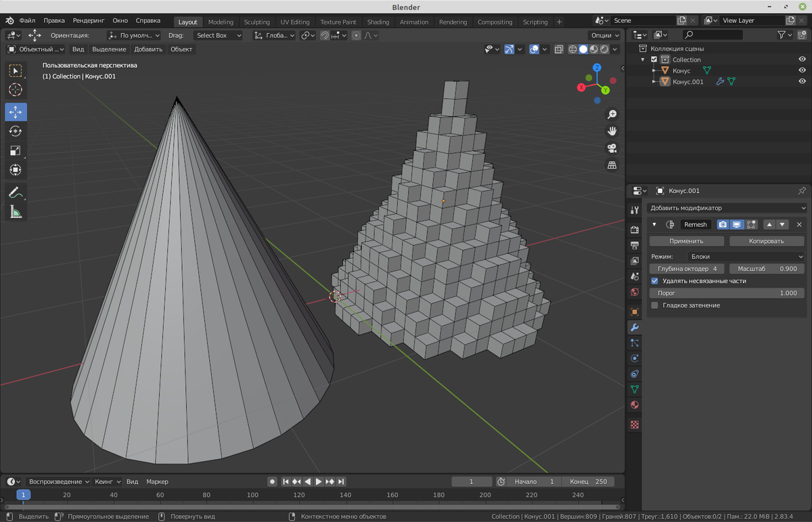This screenshot has height=522, width=812.
Task: Select the Move tool in toolbar
Action: 16,112
